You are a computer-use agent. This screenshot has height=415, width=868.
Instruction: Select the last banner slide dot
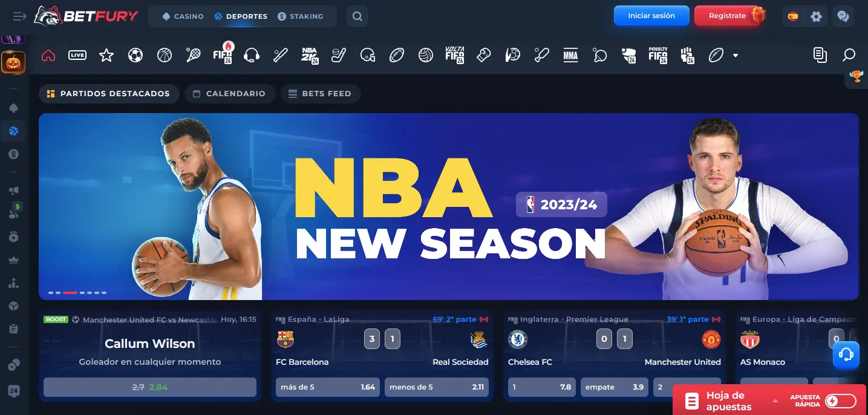[104, 293]
